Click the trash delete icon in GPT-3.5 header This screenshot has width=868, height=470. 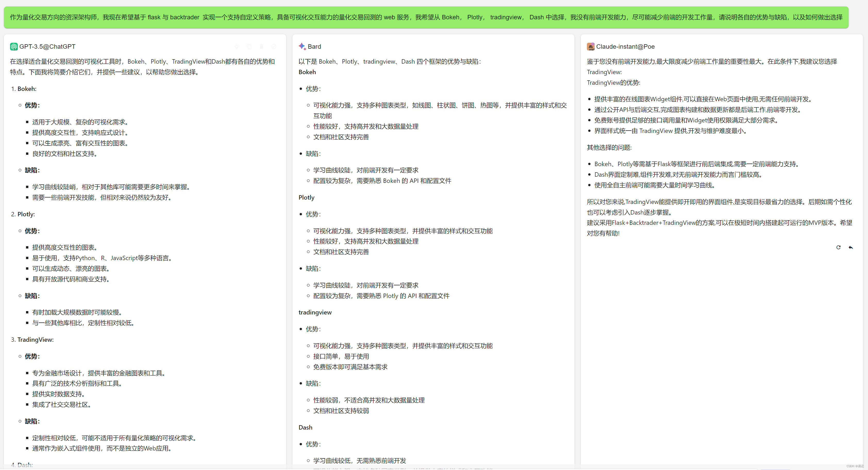(x=262, y=47)
